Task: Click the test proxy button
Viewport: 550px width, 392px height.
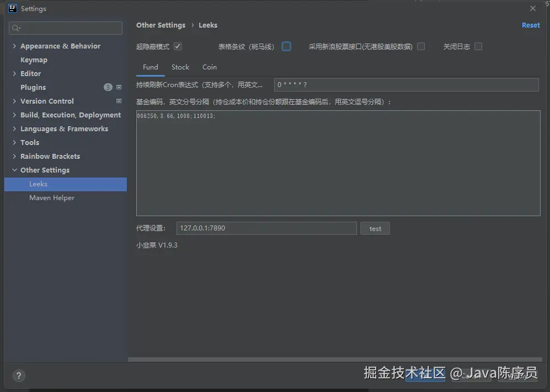Action: (x=375, y=229)
